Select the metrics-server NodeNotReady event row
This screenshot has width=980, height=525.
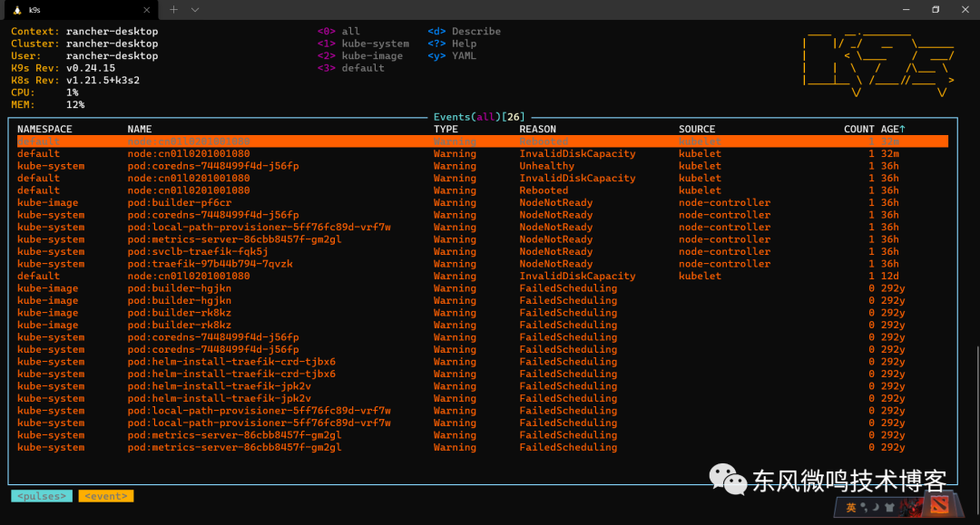click(x=482, y=239)
